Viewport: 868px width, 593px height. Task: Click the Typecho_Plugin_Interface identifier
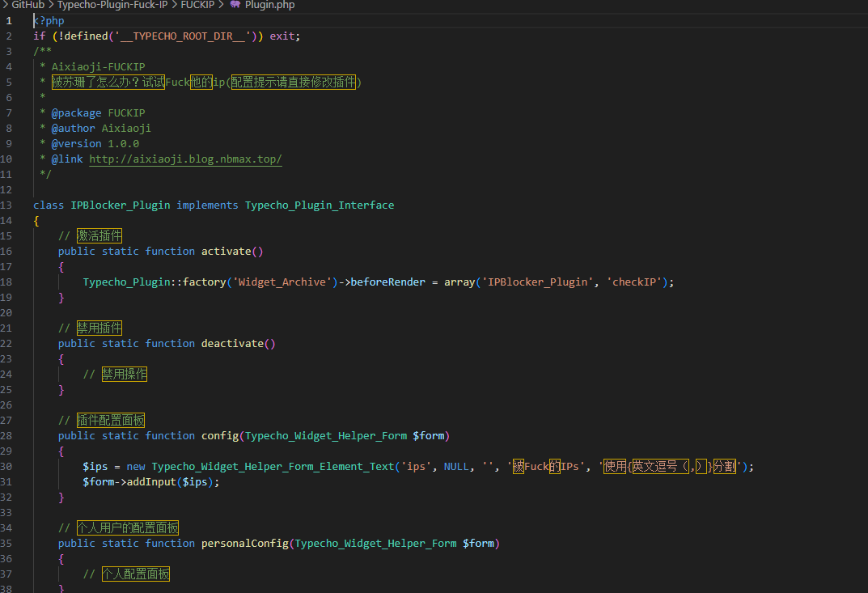(320, 205)
